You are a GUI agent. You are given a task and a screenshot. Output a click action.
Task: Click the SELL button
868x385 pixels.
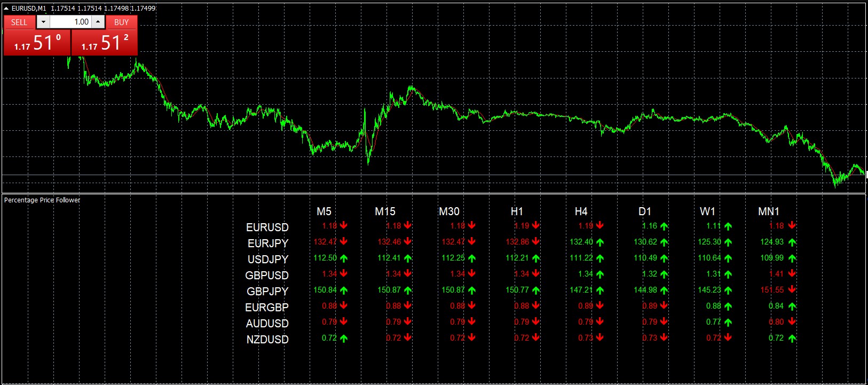coord(19,22)
